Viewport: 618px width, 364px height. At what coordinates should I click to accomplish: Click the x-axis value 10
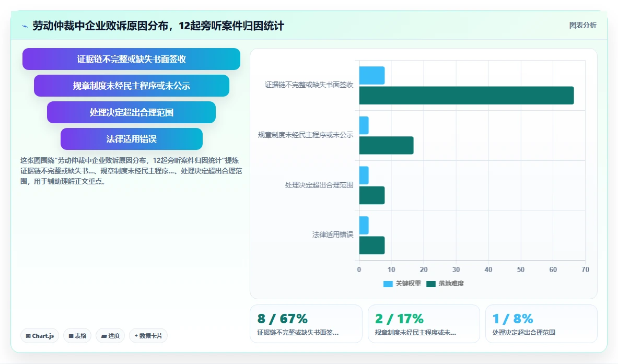pos(391,269)
